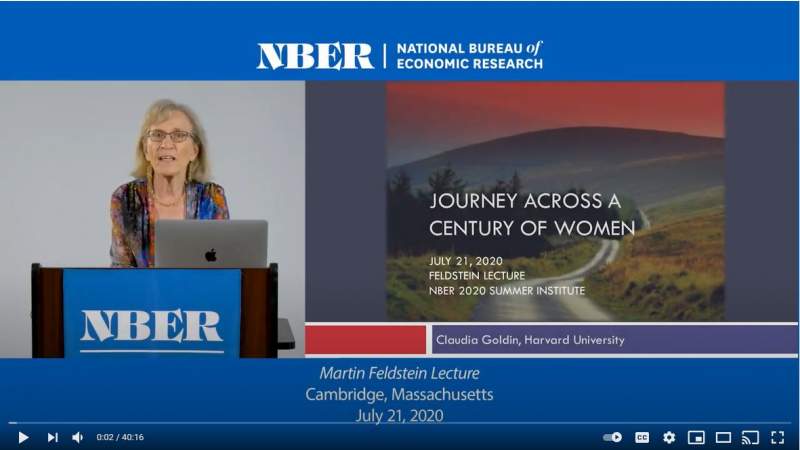Click the 0:02 / 40:16 time display

point(120,437)
